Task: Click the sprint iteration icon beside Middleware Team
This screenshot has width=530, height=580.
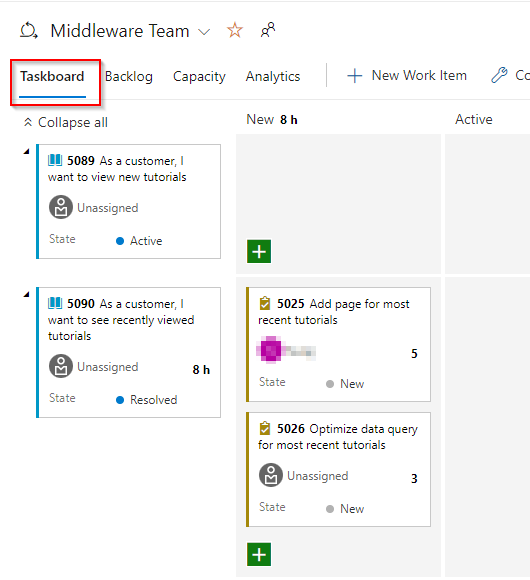Action: 29,30
